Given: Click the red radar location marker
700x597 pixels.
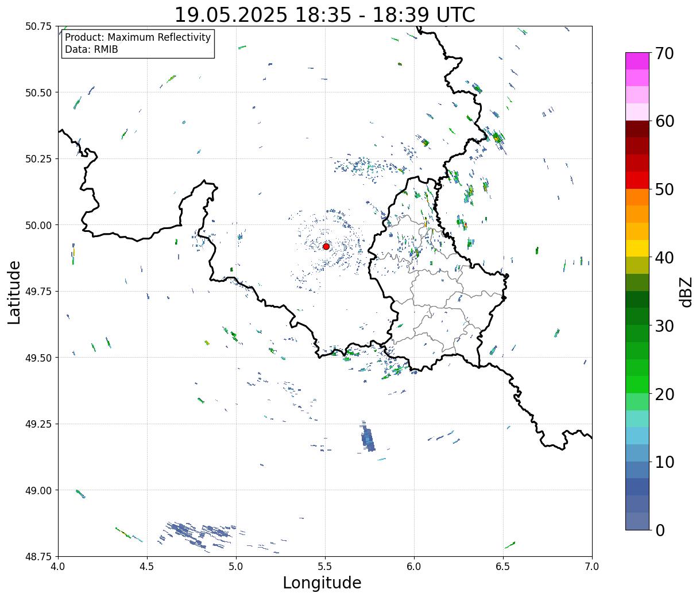Looking at the screenshot, I should tap(326, 246).
